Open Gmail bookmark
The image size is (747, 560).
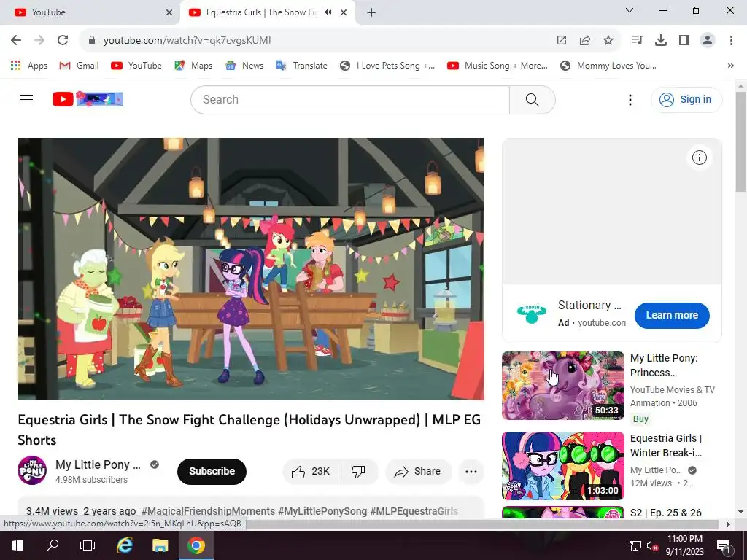click(79, 66)
